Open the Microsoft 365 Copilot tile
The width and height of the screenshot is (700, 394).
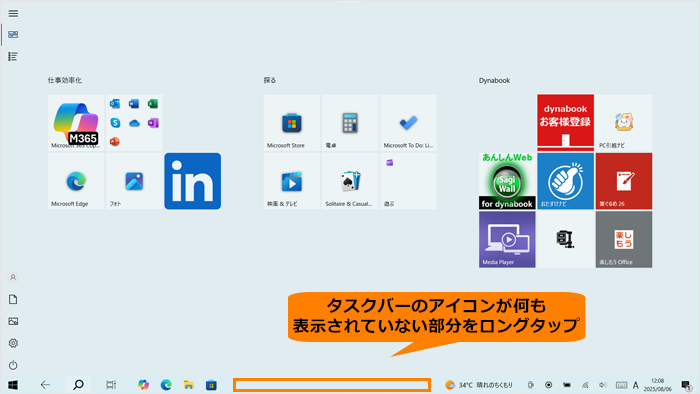point(76,123)
